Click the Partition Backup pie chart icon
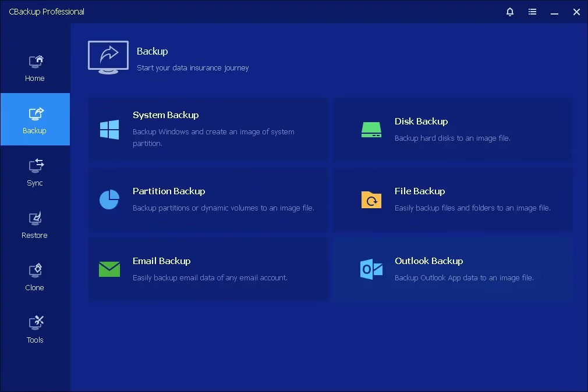This screenshot has width=588, height=392. click(109, 199)
